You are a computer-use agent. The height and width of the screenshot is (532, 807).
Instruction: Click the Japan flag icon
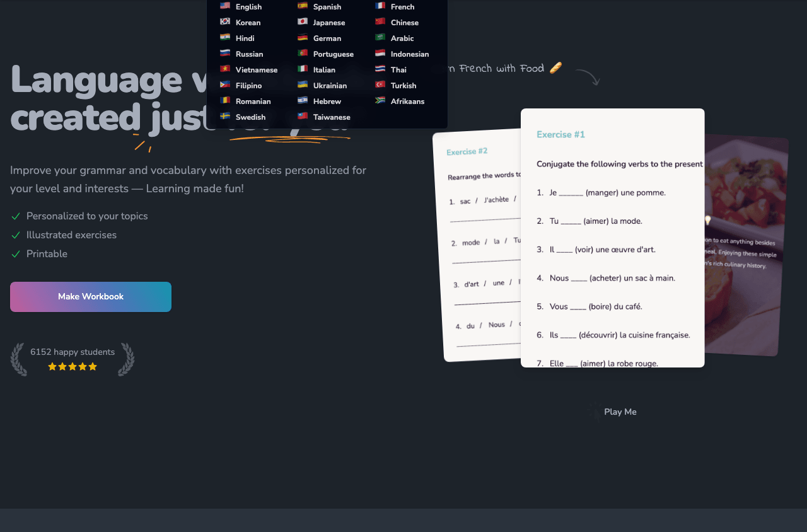tap(303, 21)
